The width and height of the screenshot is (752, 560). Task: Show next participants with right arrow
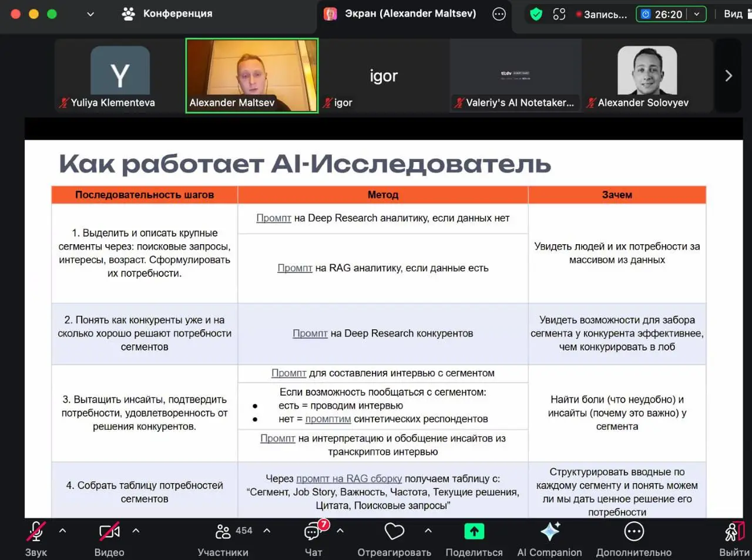[728, 76]
